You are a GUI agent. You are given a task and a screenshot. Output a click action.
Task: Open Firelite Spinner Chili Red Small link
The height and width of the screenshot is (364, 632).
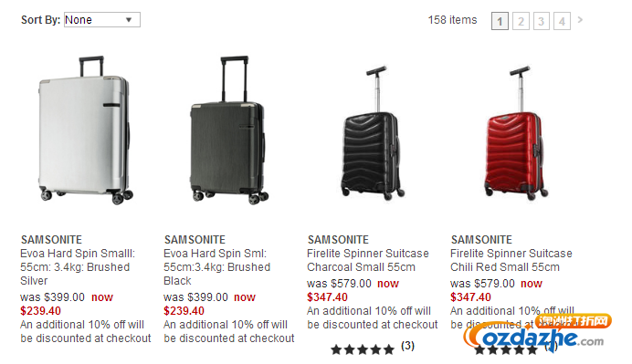coord(511,260)
